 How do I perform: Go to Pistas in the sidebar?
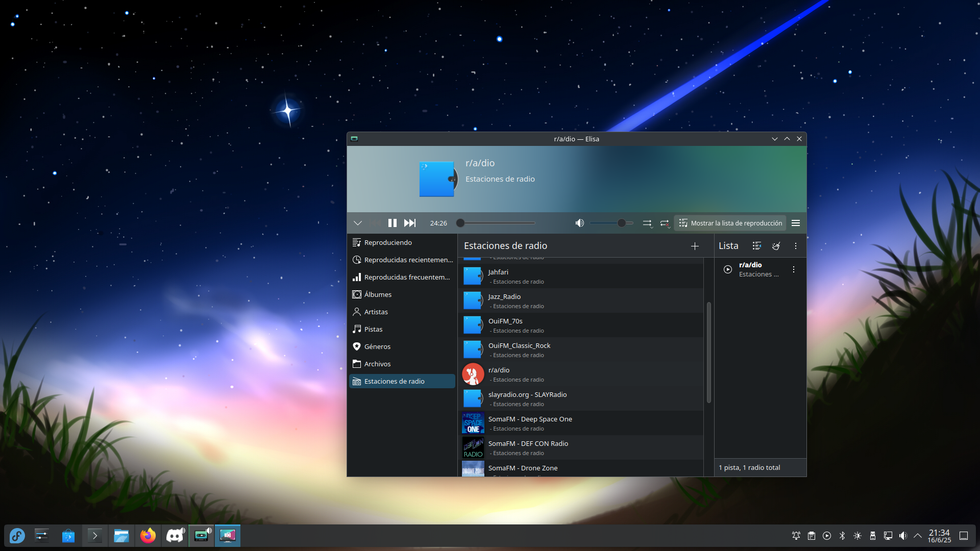402,329
